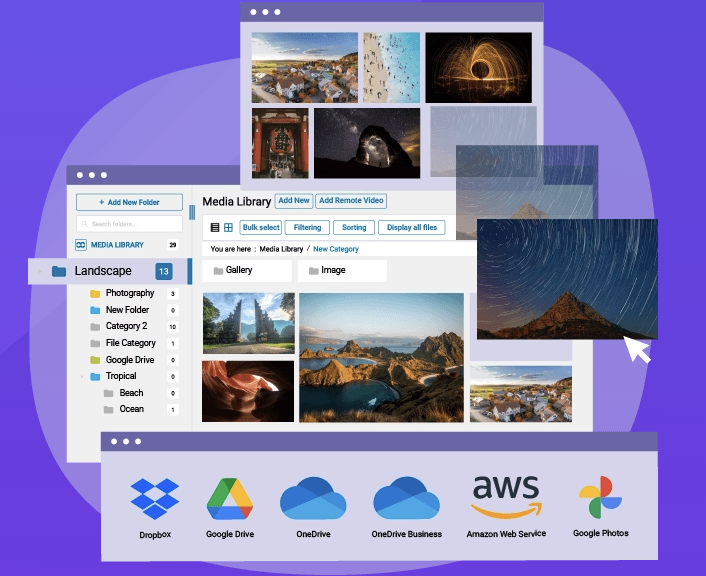
Task: Open the Google Photos pinwheel icon
Action: [600, 499]
